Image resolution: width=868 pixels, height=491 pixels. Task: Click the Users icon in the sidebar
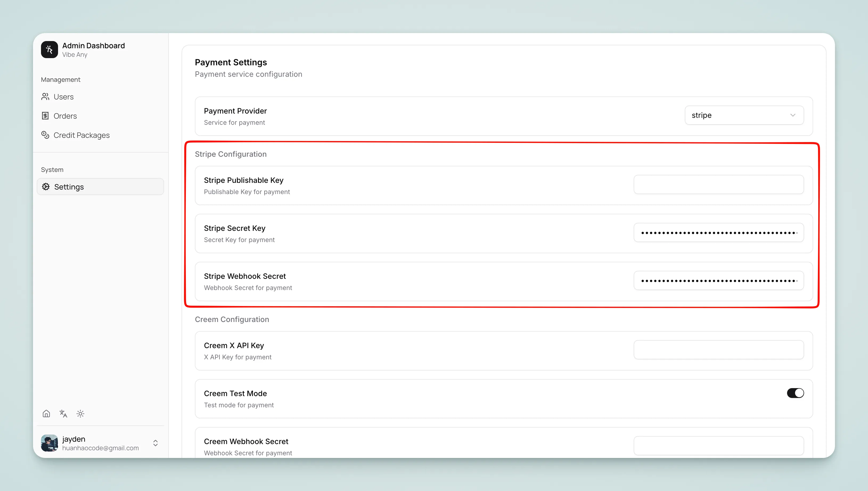[x=46, y=97]
